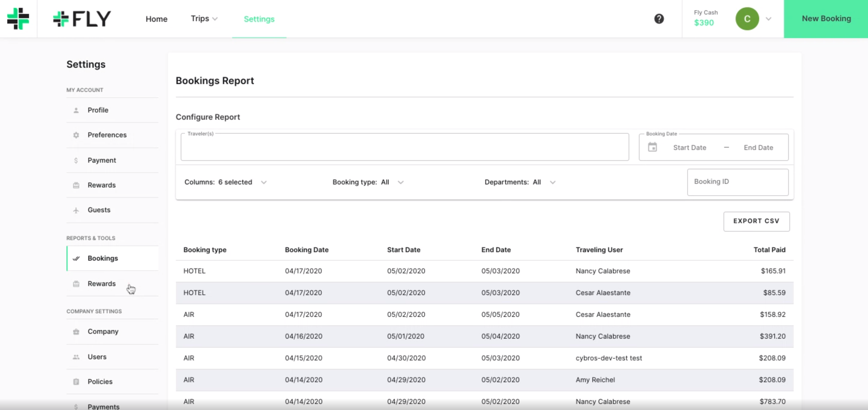Click booking date 04/15/2020

[303, 358]
